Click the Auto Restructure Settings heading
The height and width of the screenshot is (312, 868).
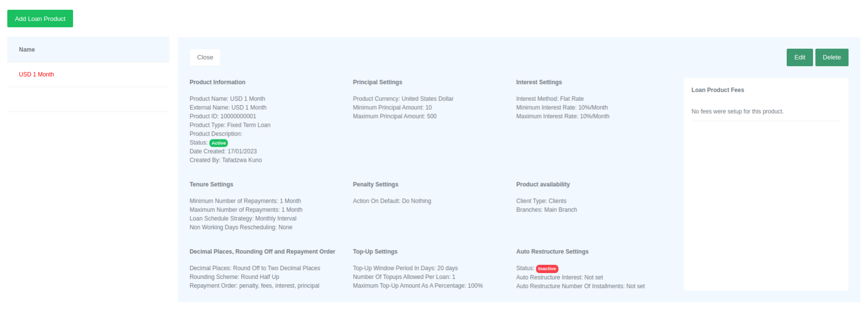coord(552,252)
